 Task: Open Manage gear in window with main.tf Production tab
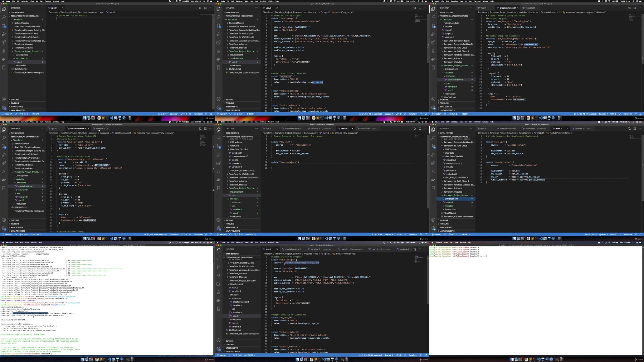(219, 348)
